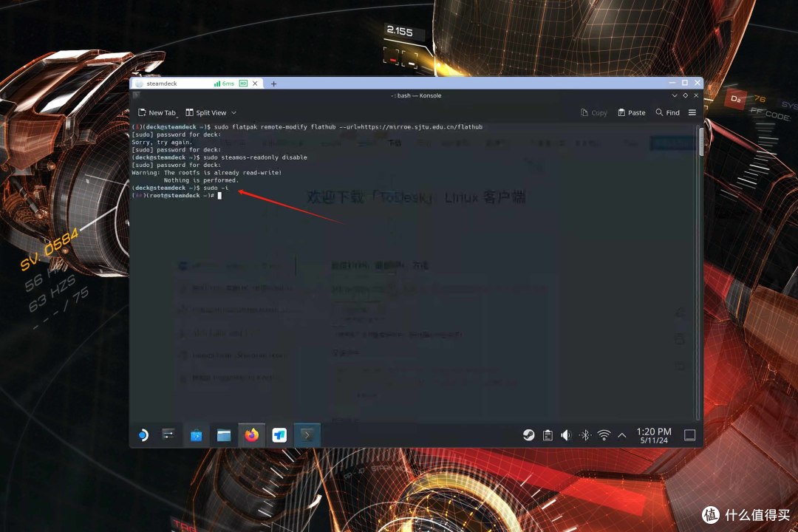This screenshot has width=798, height=532.
Task: Close the steamdeck session tab
Action: (255, 83)
